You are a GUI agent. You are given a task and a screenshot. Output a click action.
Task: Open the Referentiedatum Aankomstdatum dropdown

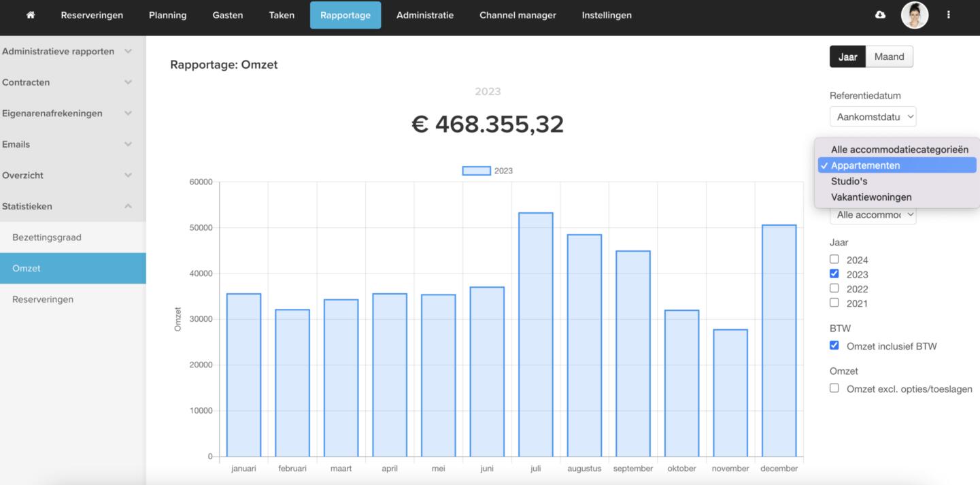[873, 116]
